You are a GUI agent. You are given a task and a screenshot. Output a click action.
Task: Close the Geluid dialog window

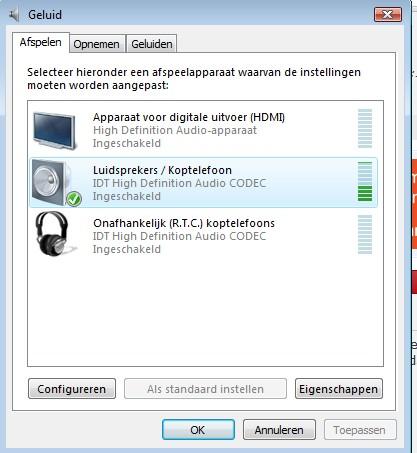click(388, 14)
